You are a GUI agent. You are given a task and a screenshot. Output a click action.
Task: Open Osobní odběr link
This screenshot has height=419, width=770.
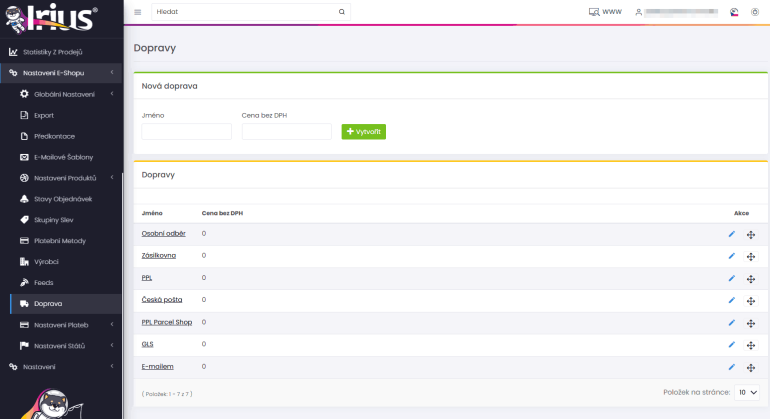click(x=164, y=233)
